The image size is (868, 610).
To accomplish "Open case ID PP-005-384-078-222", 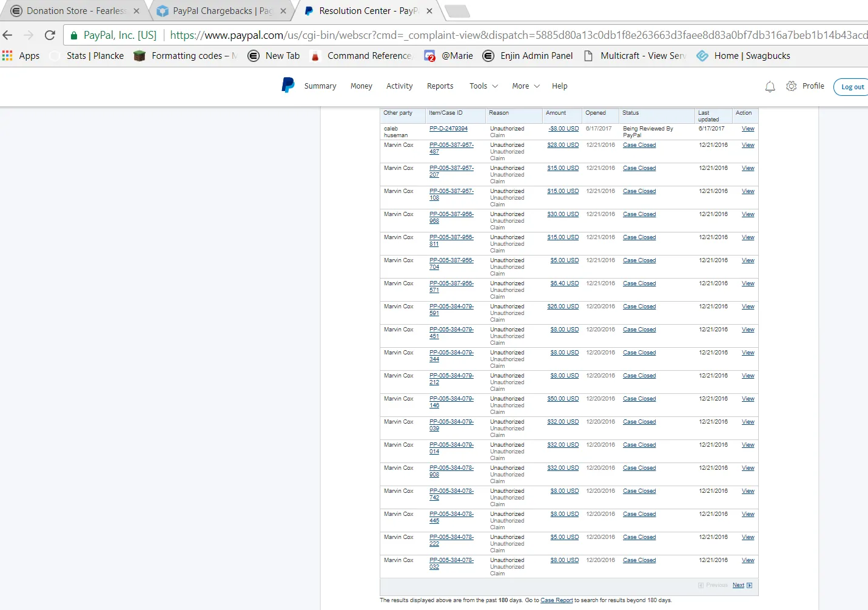I will pyautogui.click(x=451, y=540).
